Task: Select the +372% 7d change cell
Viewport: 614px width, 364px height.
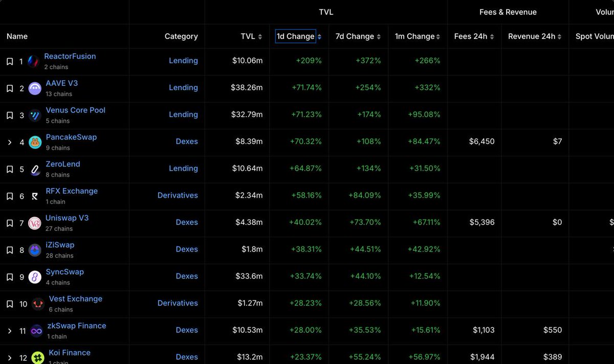Action: coord(368,60)
